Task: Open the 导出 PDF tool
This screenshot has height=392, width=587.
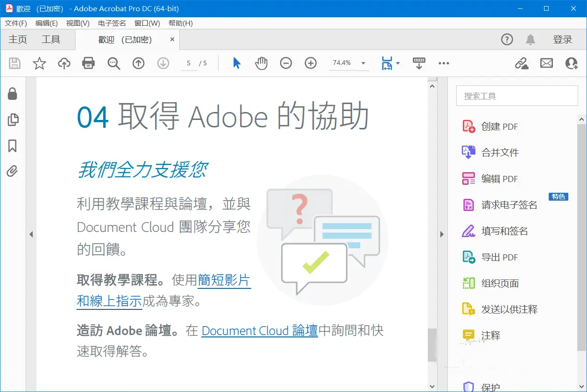Action: [x=490, y=257]
